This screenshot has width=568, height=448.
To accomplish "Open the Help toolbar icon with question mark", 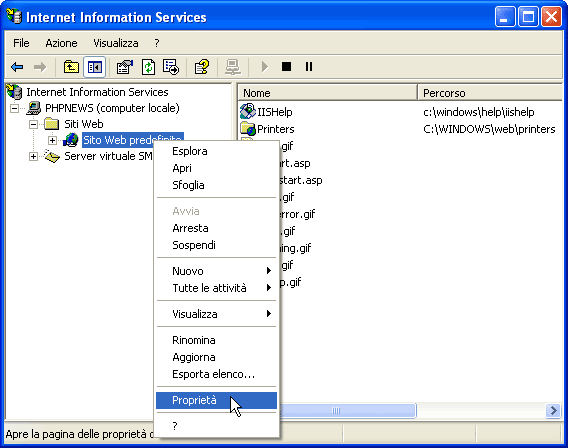I will (202, 67).
